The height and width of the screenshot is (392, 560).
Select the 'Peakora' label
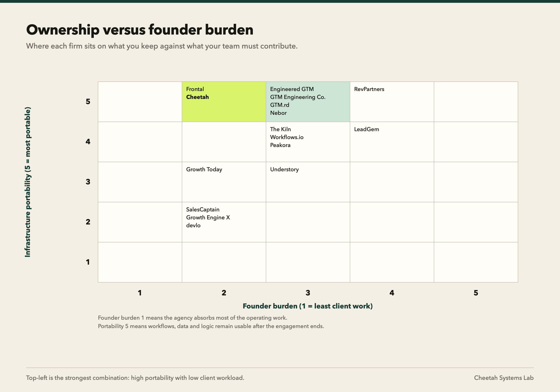(x=280, y=145)
